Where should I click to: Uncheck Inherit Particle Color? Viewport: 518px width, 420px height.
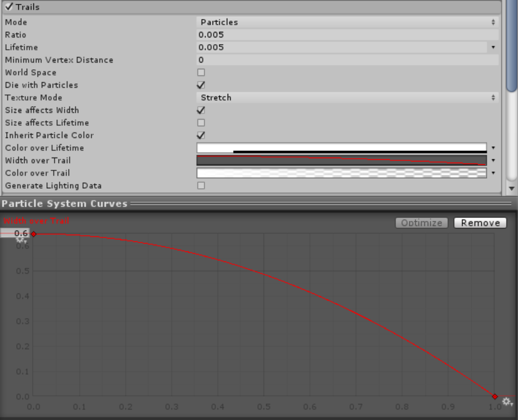[201, 135]
